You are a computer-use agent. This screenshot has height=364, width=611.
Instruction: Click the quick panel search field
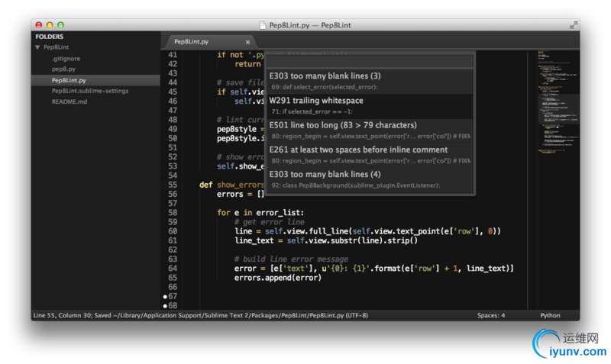coord(370,61)
